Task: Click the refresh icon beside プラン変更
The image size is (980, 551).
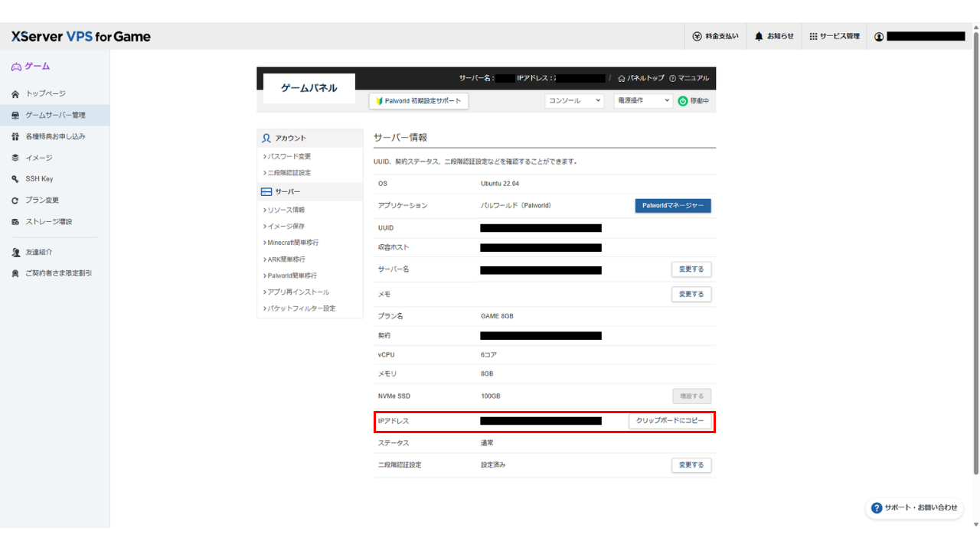Action: [x=15, y=201]
